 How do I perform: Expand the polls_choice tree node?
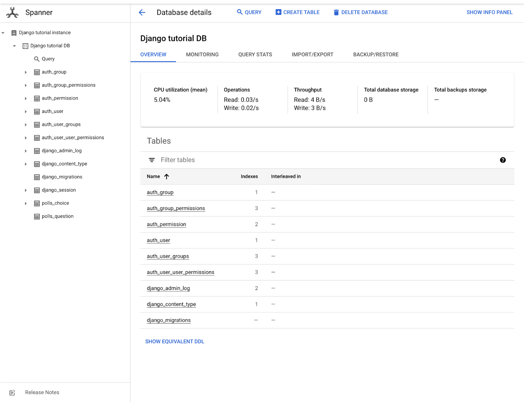[x=26, y=203]
